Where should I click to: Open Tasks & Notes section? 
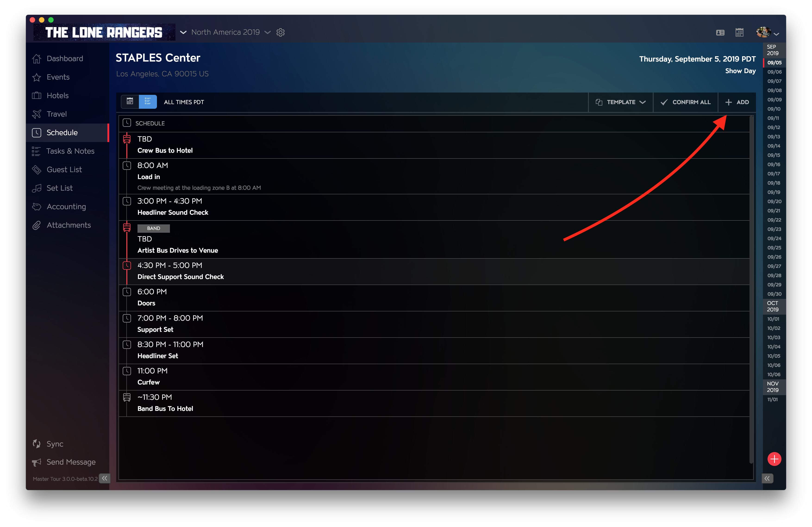point(68,151)
